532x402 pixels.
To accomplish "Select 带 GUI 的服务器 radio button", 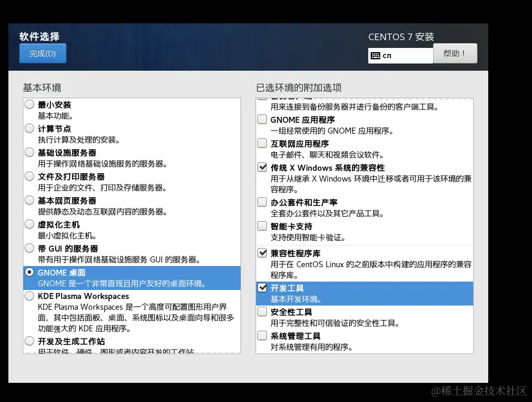I will click(29, 249).
